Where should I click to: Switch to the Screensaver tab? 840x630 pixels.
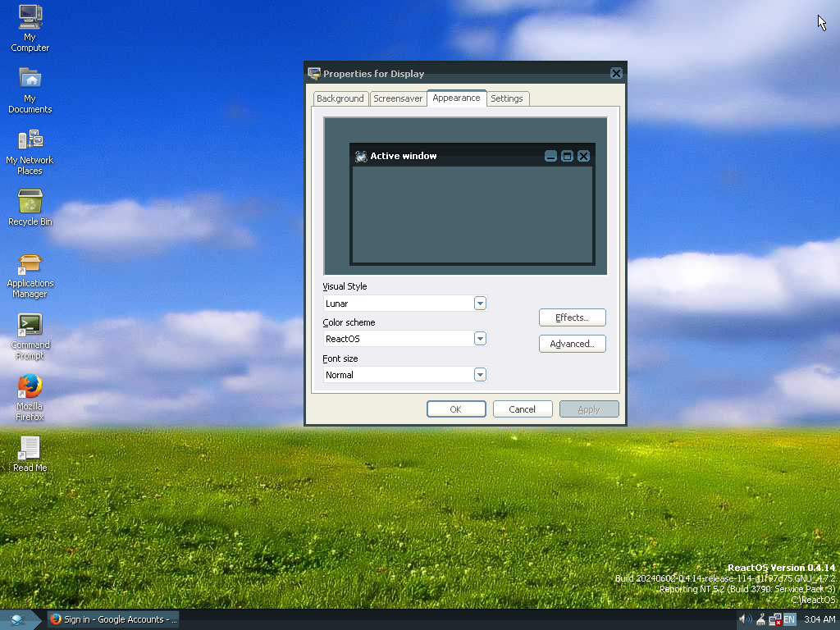[x=398, y=98]
